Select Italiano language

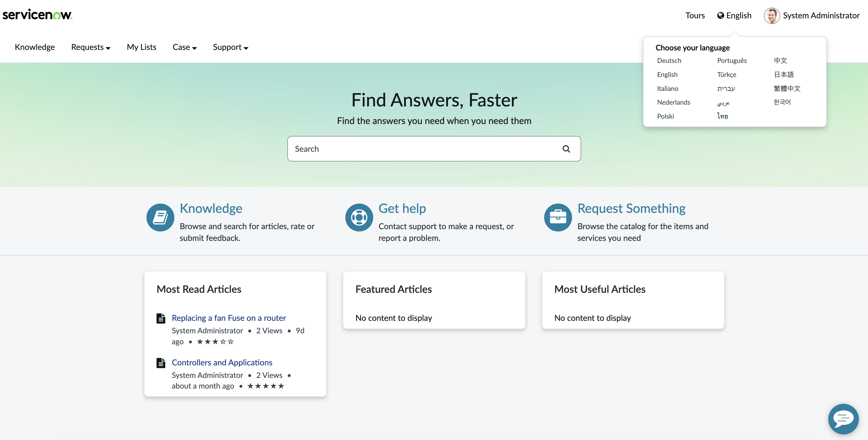(x=667, y=89)
